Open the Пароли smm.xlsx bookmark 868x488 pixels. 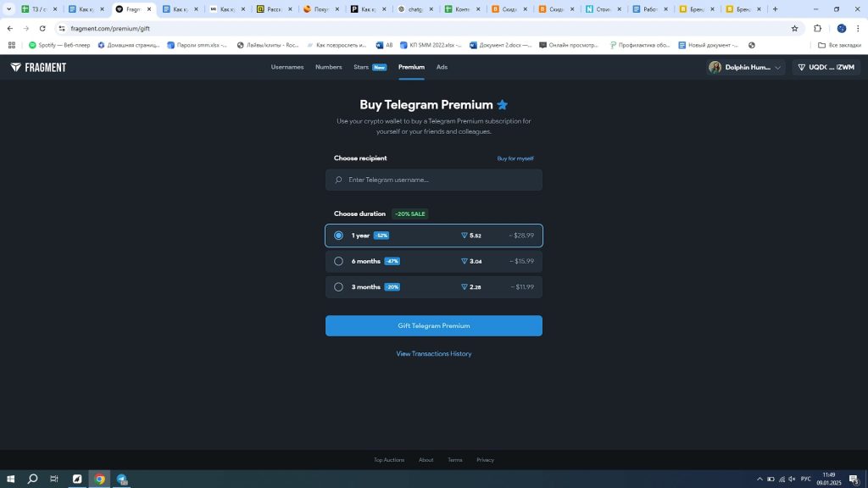tap(197, 46)
